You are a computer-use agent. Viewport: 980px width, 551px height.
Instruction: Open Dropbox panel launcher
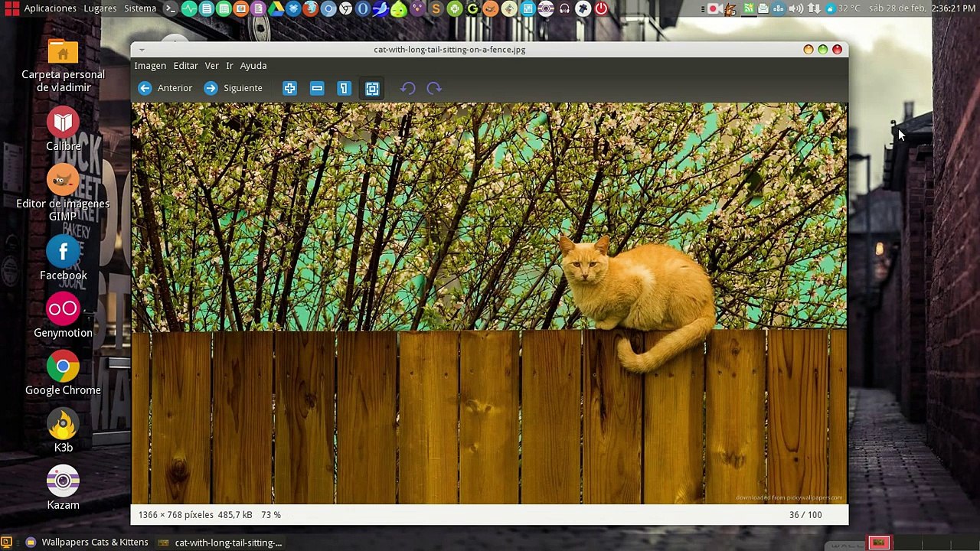293,8
